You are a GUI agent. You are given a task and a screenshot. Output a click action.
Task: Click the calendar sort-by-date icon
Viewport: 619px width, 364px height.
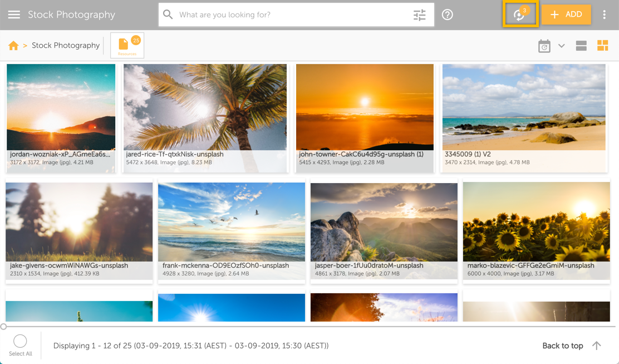pos(544,46)
